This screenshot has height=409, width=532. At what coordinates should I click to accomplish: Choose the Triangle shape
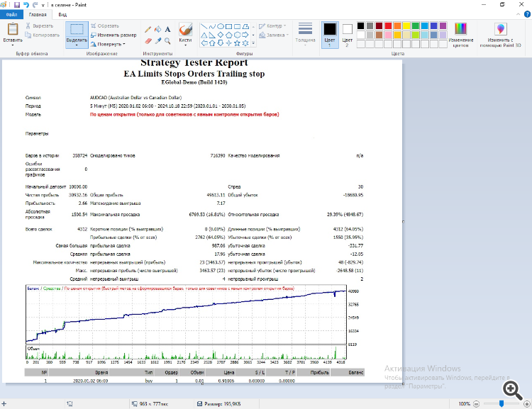[x=204, y=35]
